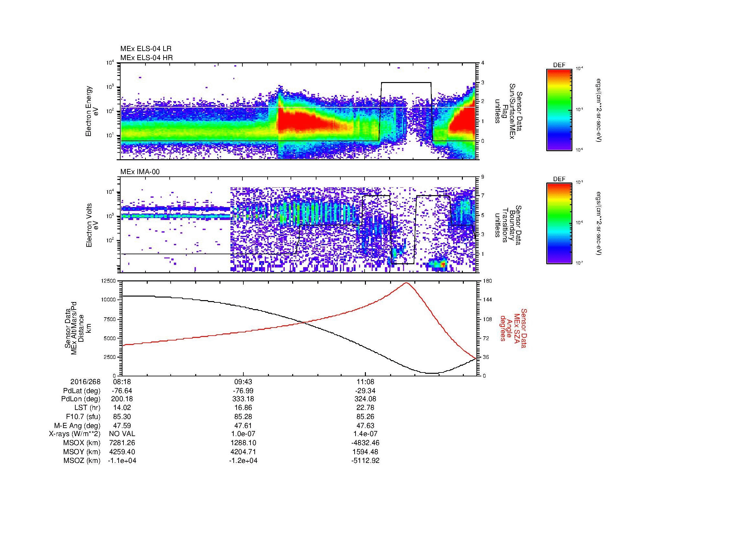Click the PdLon value '324.08'
Screen dimensions: 756x534
tap(365, 399)
